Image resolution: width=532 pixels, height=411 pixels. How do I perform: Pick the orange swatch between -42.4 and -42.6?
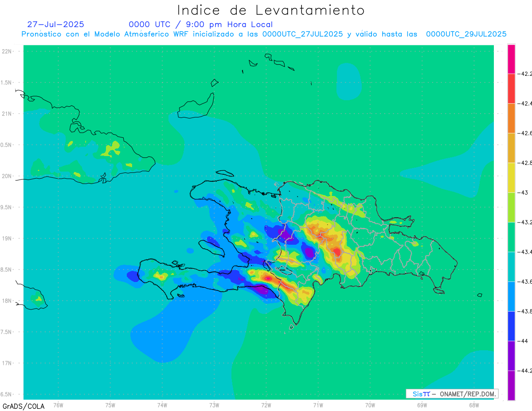(511, 118)
